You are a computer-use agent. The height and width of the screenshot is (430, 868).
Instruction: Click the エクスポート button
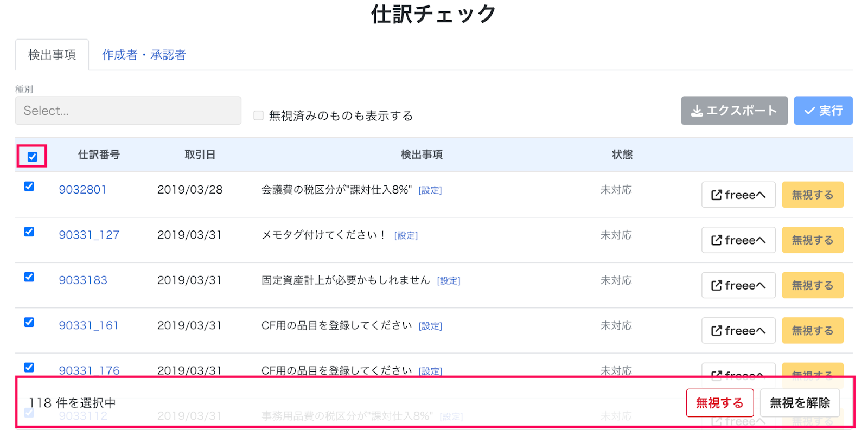[734, 111]
